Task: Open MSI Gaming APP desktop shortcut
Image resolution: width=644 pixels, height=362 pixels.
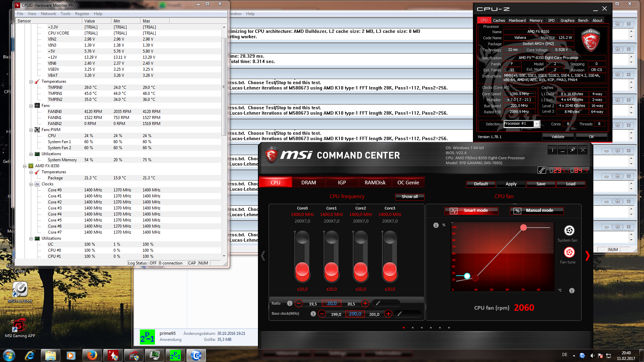Action: [x=20, y=328]
